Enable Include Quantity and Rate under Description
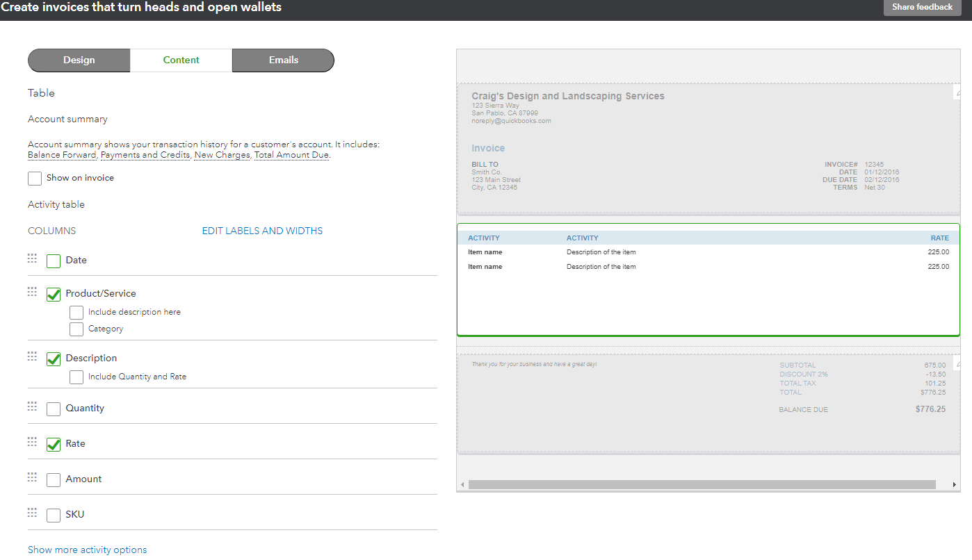972x560 pixels. [x=76, y=377]
